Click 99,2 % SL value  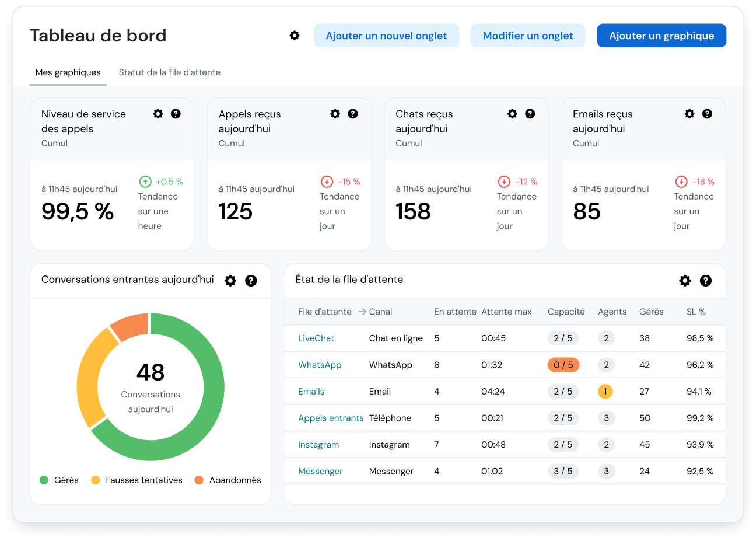[700, 418]
